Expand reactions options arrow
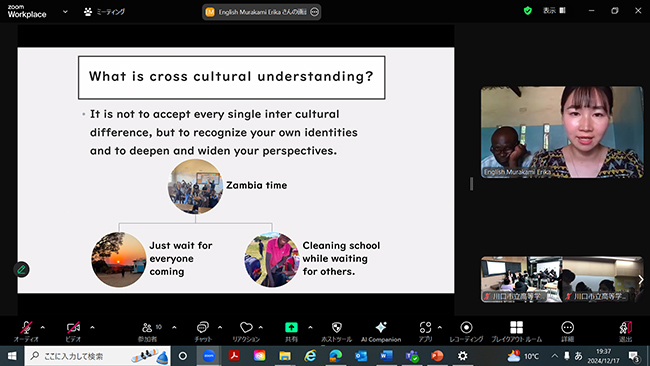The width and height of the screenshot is (650, 366). click(261, 327)
